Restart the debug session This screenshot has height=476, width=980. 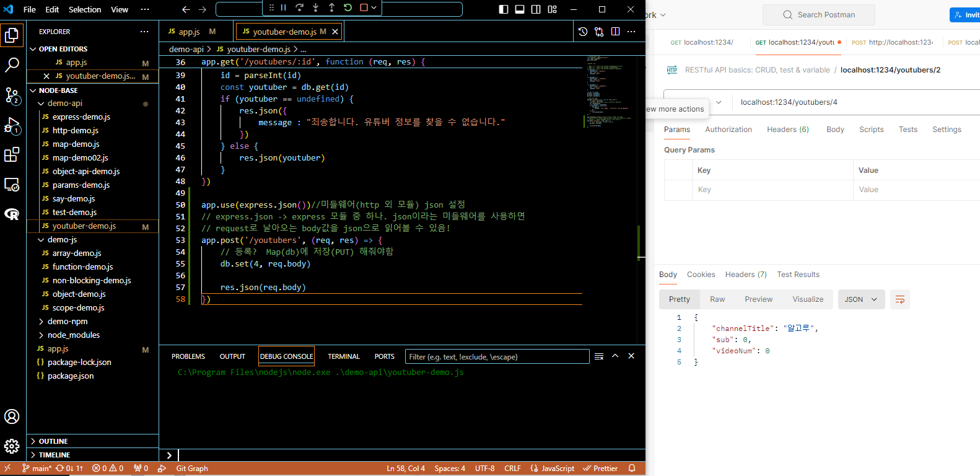coord(348,7)
